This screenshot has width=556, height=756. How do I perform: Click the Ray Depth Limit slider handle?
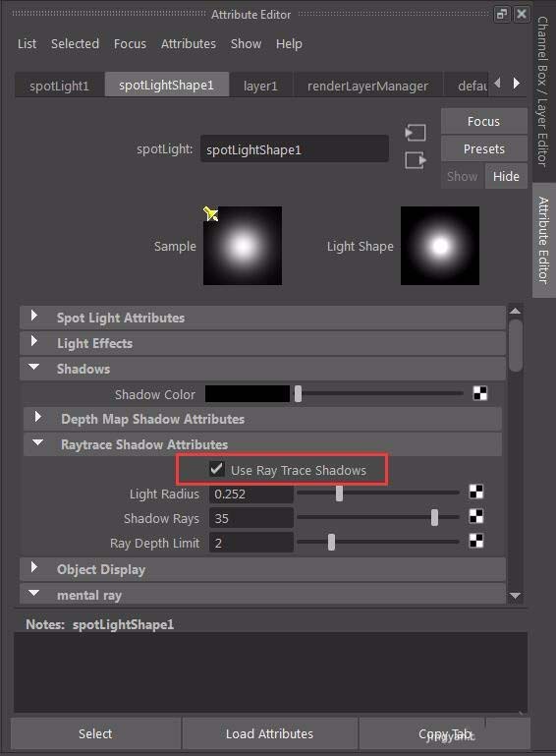coord(331,542)
